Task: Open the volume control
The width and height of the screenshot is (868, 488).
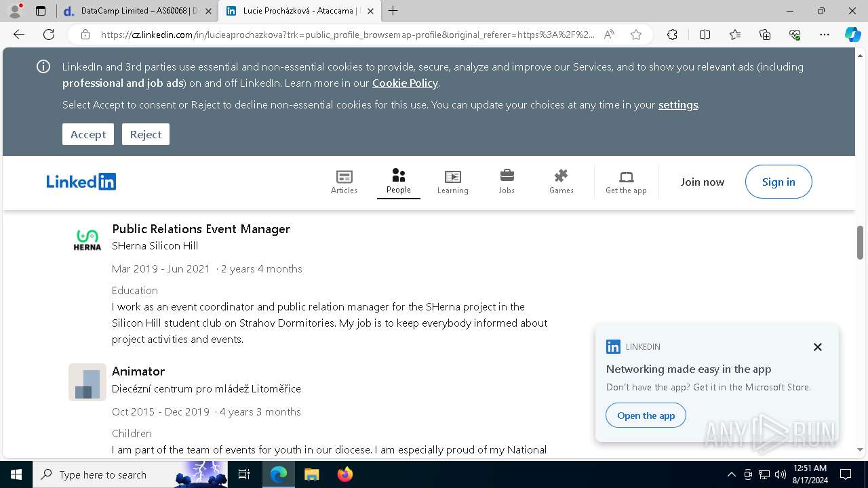Action: (x=781, y=474)
